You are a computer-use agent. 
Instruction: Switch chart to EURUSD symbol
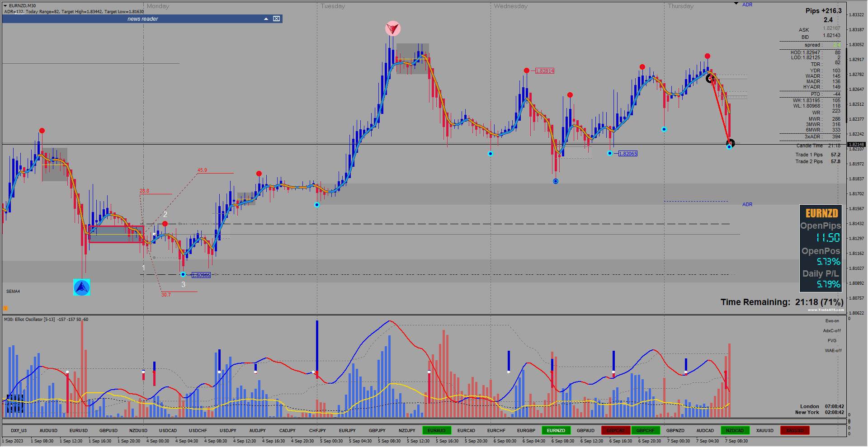pyautogui.click(x=78, y=431)
